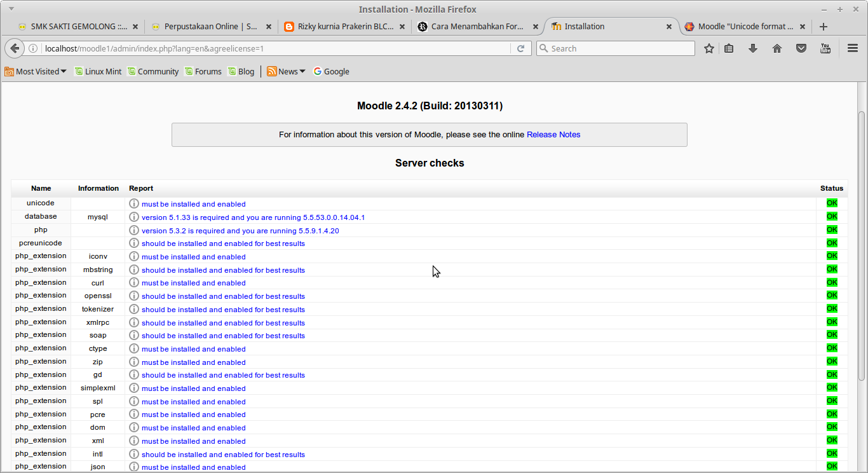Expand the News feed bookmarks dropdown

point(286,72)
